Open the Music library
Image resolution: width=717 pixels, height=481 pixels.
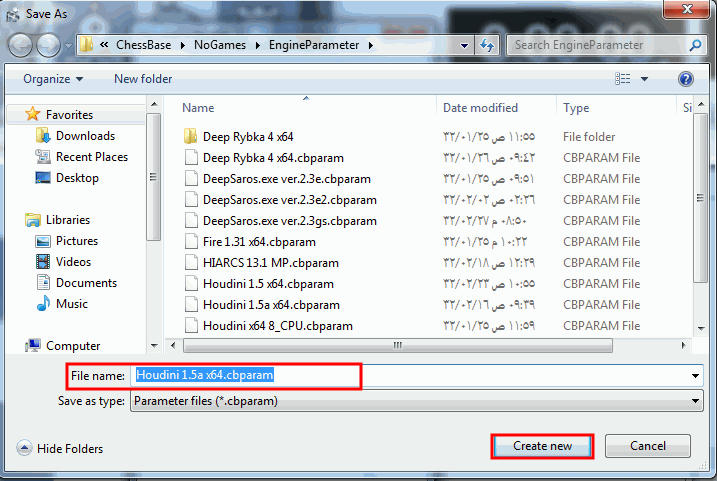(72, 304)
